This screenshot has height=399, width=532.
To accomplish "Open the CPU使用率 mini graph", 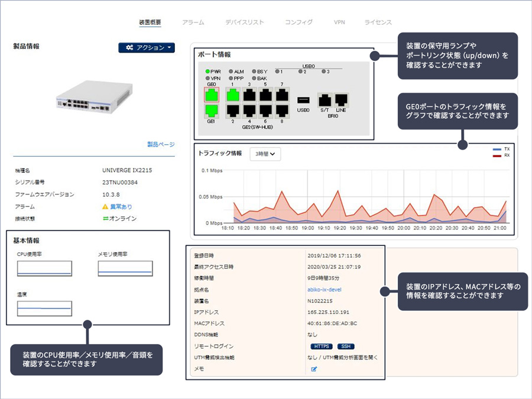I will point(44,268).
